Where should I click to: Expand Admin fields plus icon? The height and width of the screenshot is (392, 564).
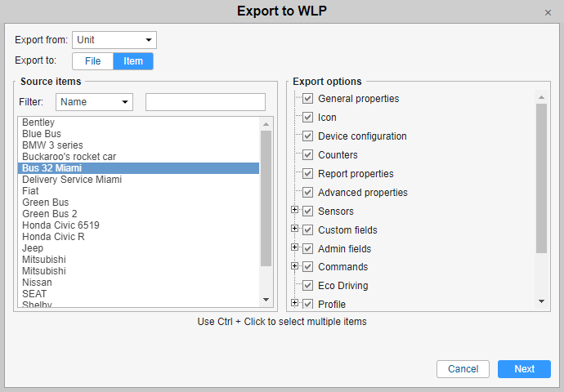tap(294, 247)
